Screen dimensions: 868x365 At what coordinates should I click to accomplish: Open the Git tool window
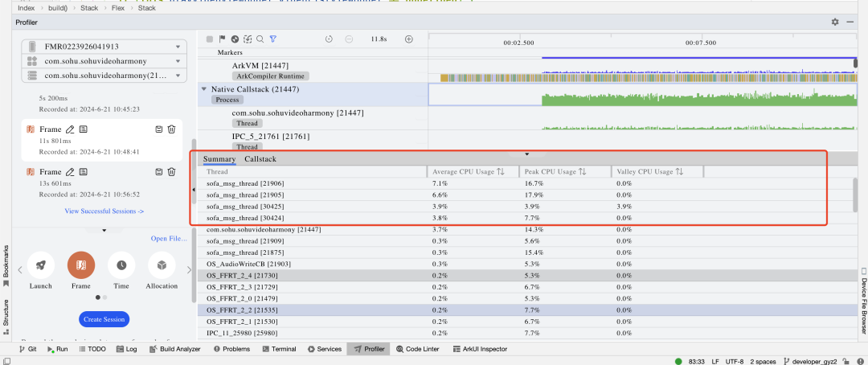(x=27, y=349)
